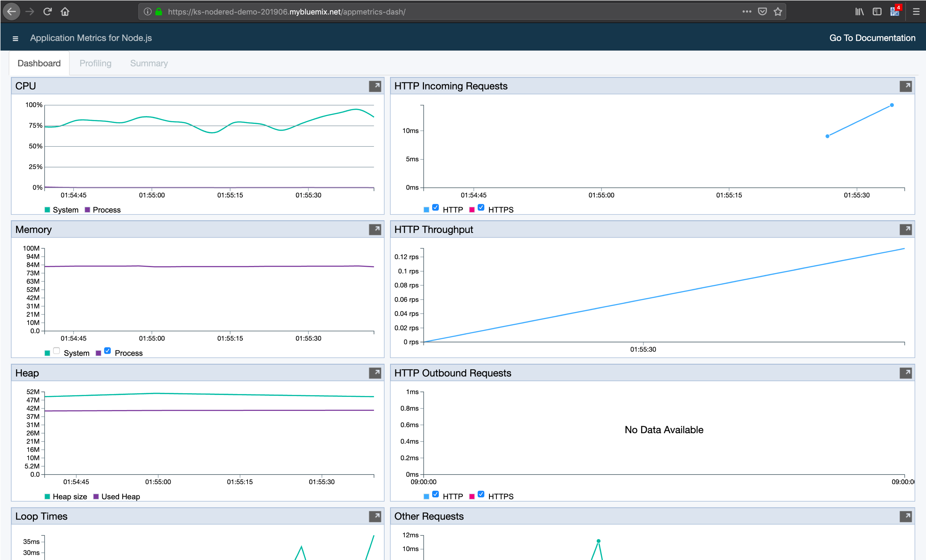Pop out the HTTP Outbound Requests chart

click(905, 373)
